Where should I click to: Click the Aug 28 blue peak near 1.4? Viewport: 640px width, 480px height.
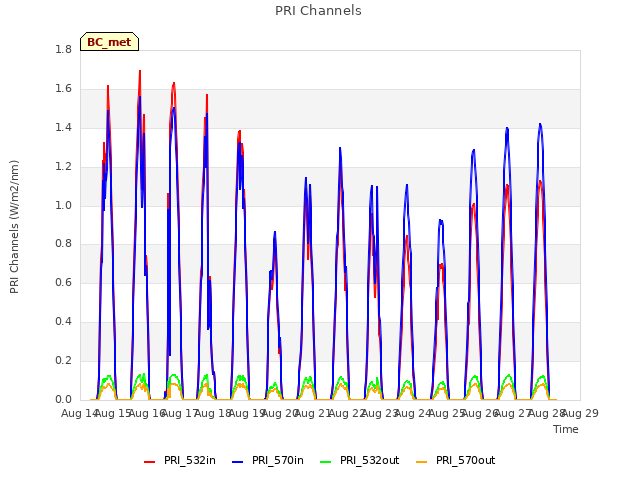point(540,124)
